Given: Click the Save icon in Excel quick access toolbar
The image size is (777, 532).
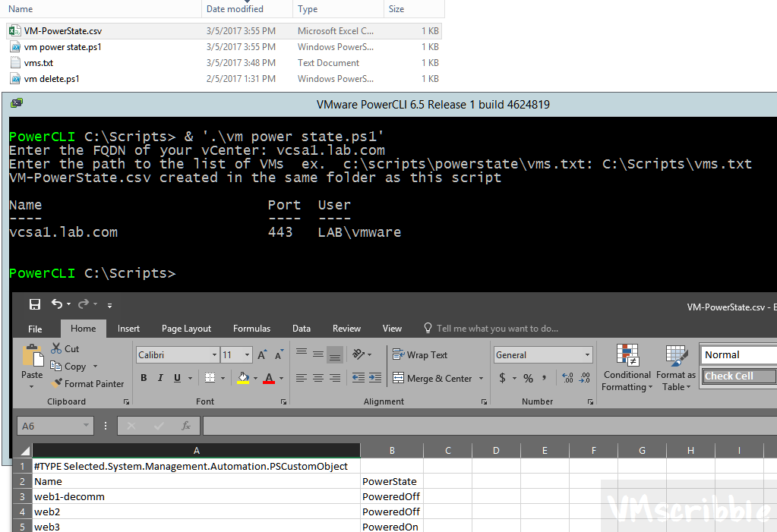Looking at the screenshot, I should point(35,304).
